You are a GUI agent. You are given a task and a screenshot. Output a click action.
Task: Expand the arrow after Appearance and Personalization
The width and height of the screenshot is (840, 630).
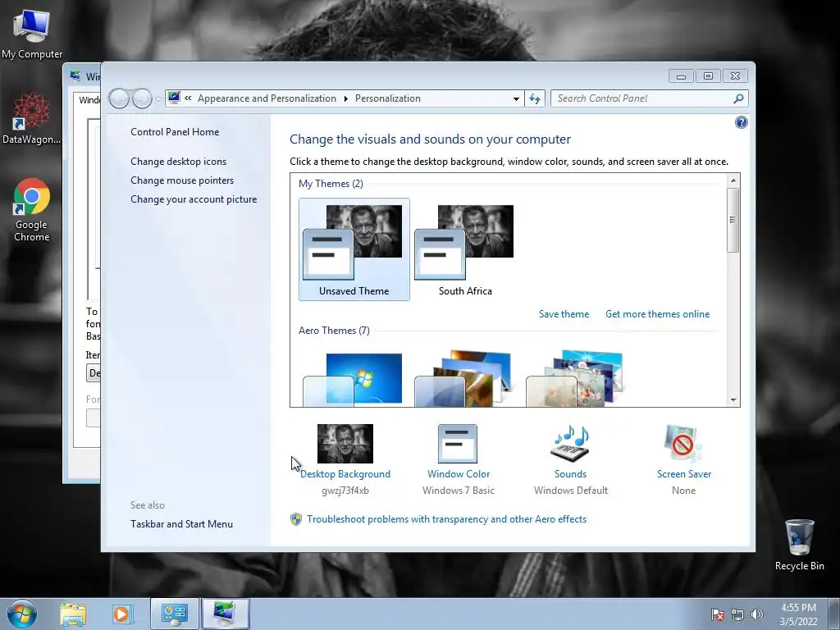345,98
